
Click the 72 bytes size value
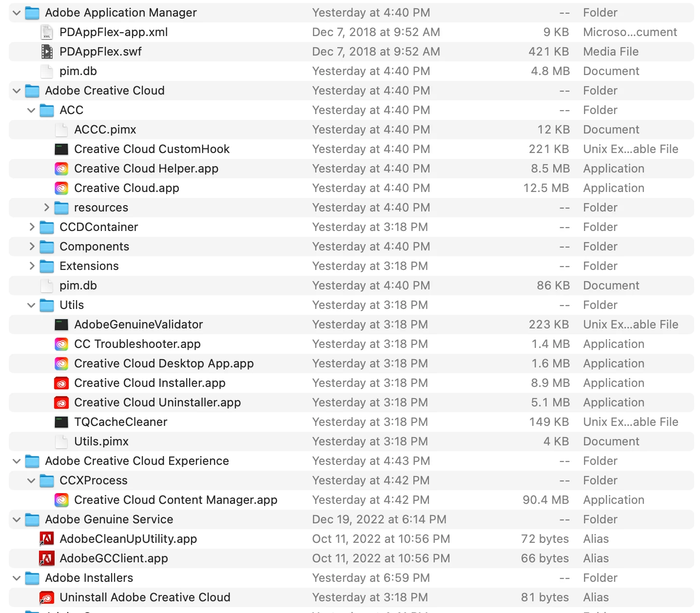(x=545, y=539)
